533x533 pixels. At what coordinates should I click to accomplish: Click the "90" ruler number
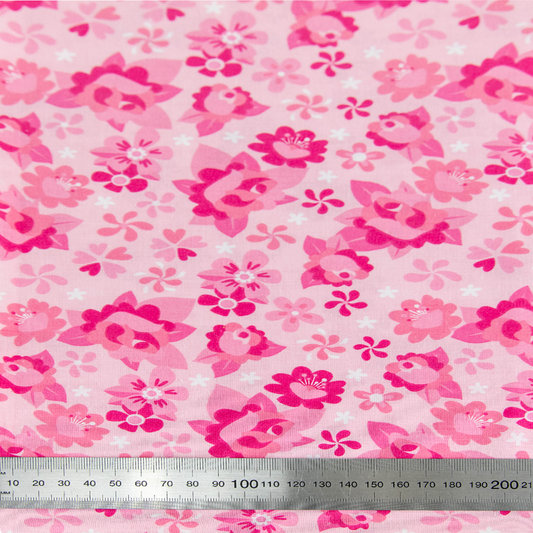[x=218, y=484]
